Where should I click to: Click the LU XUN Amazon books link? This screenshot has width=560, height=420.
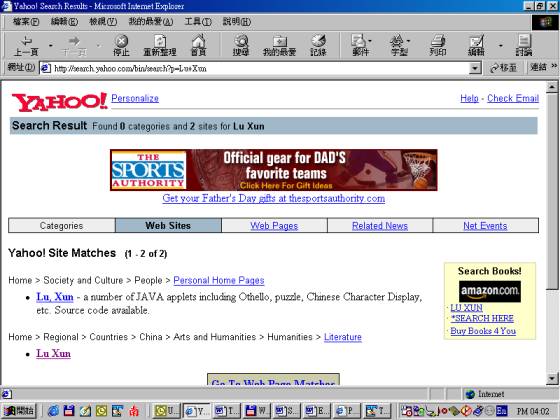click(x=466, y=308)
